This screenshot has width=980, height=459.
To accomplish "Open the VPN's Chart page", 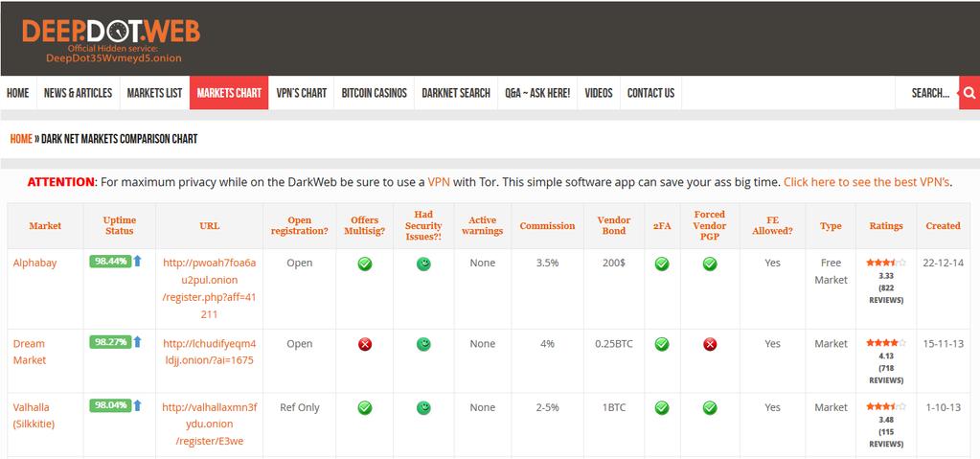I will pos(301,93).
